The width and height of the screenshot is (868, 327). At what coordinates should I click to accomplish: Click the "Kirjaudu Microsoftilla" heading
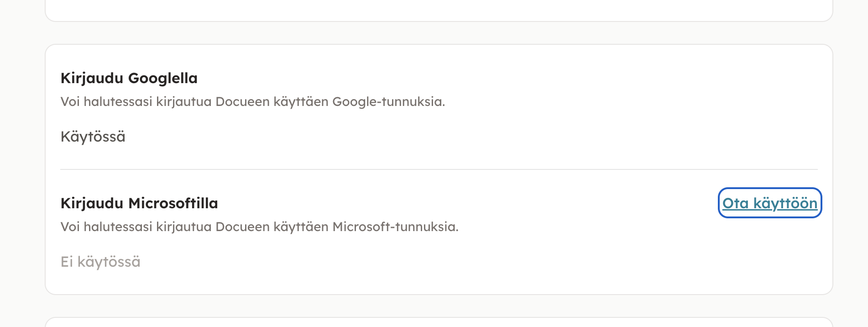(x=139, y=203)
